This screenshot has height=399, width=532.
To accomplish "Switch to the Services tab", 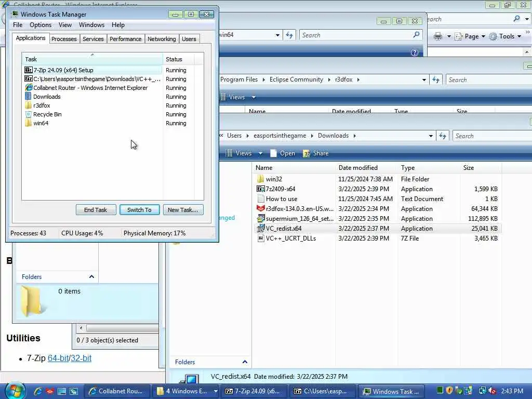I will point(93,39).
